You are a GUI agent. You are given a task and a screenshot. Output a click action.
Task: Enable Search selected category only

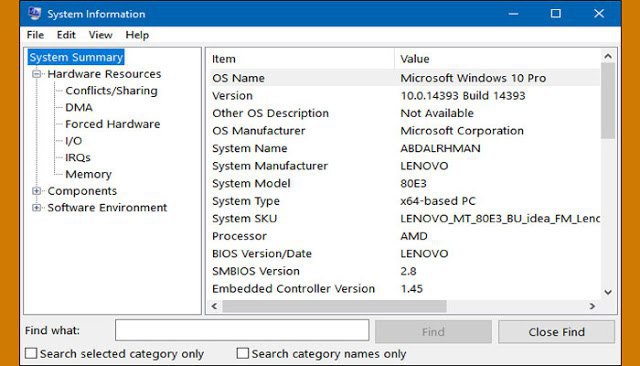tap(31, 353)
